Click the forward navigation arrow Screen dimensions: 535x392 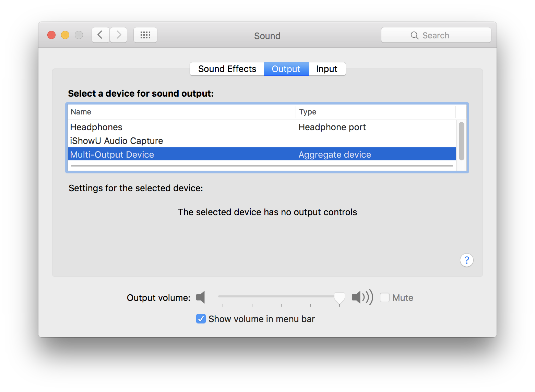(x=119, y=35)
